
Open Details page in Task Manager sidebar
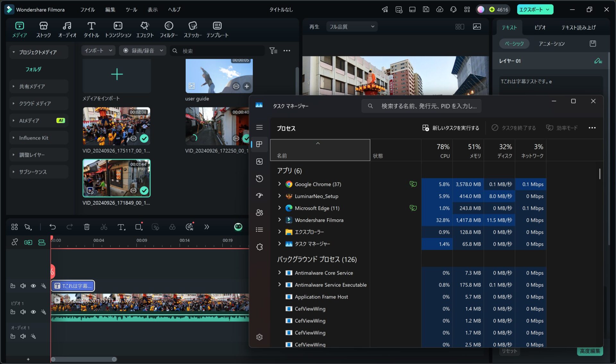pos(260,230)
